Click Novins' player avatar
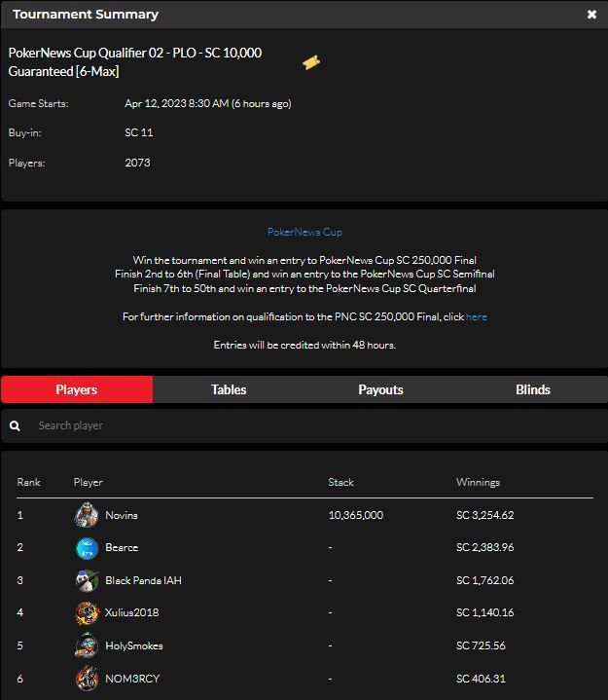The image size is (608, 700). tap(87, 515)
